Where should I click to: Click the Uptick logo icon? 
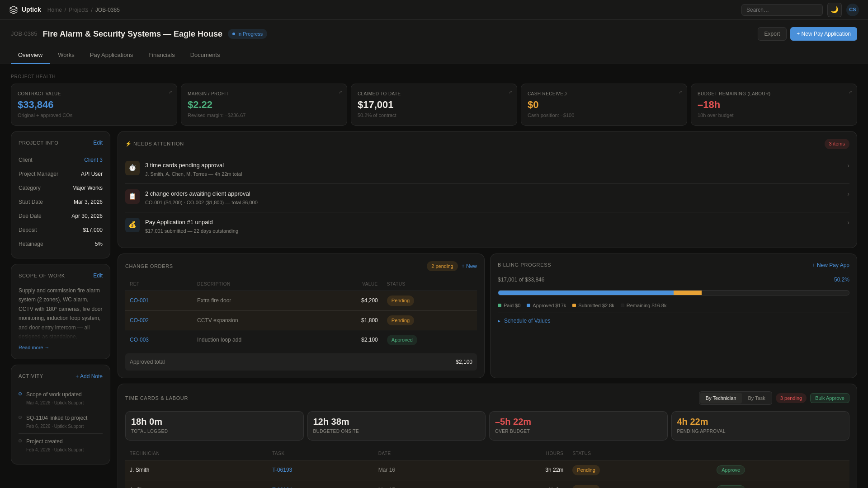14,10
